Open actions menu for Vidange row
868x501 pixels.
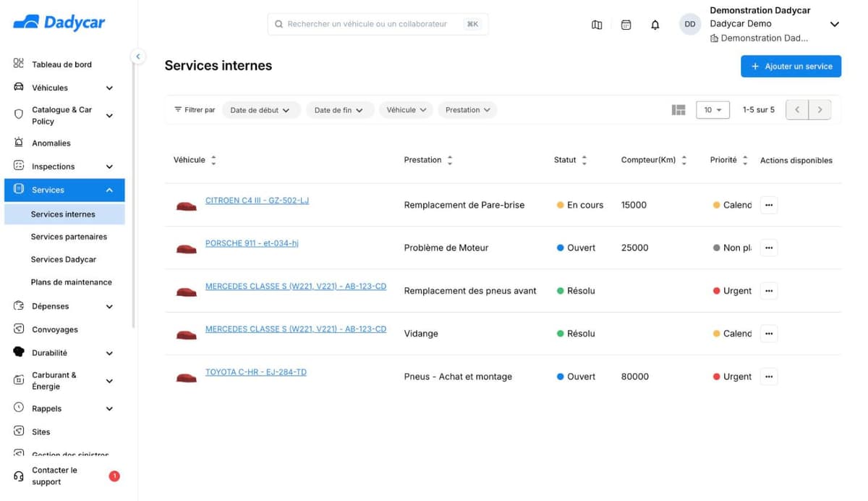point(769,334)
